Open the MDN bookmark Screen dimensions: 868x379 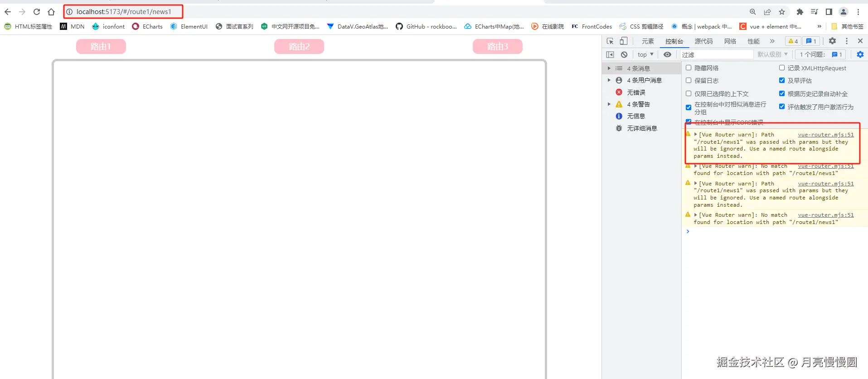(72, 26)
